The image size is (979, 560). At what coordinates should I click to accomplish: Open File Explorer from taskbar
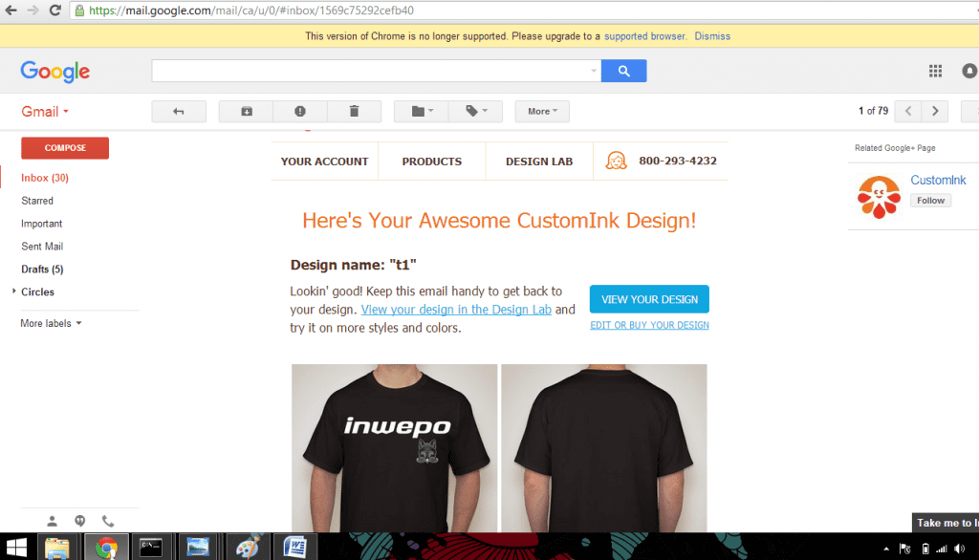click(57, 548)
